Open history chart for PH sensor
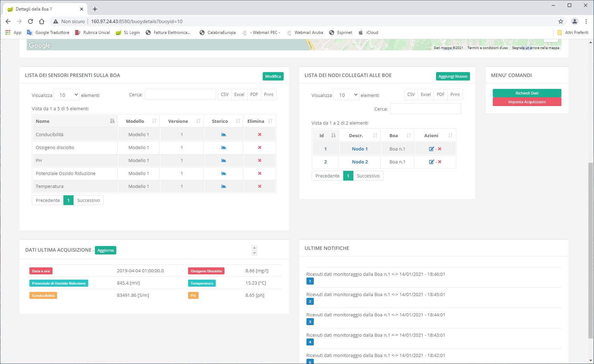The width and height of the screenshot is (594, 364). [x=223, y=160]
